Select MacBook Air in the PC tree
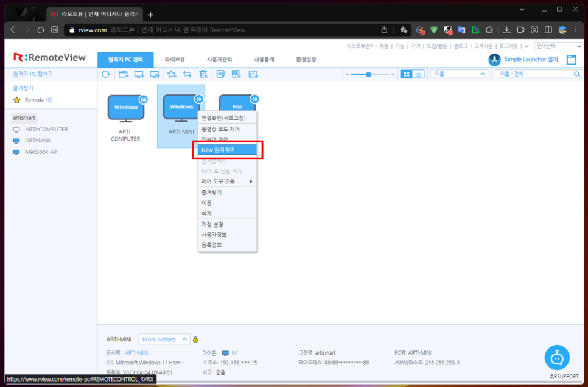 pyautogui.click(x=41, y=152)
